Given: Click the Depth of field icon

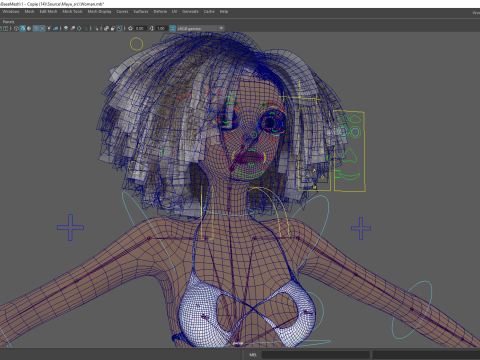Looking at the screenshot, I should point(86,29).
